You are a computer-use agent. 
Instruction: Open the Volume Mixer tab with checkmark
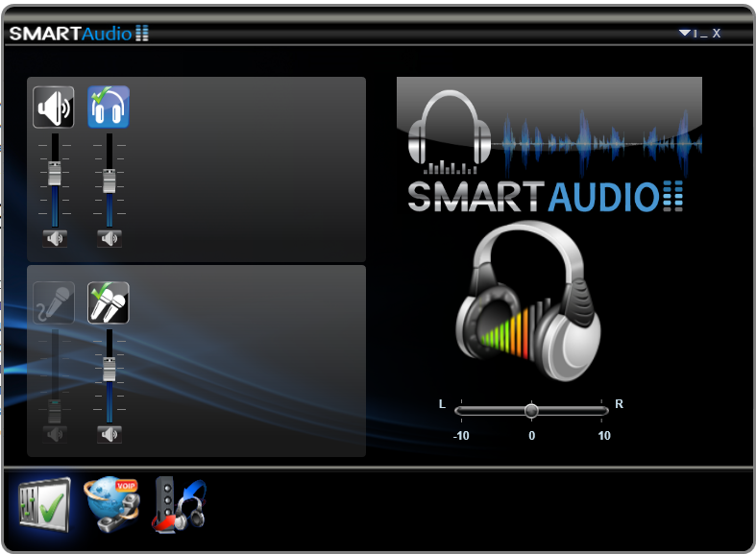click(44, 505)
